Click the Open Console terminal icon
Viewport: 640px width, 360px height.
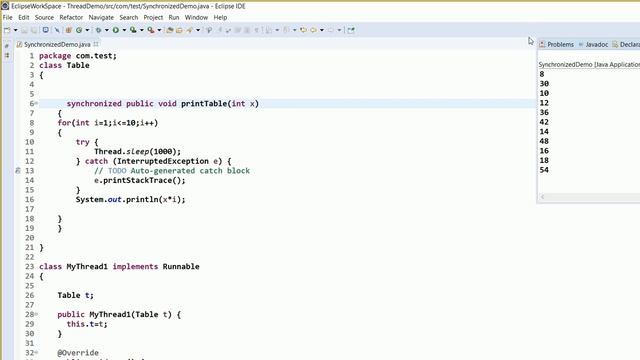[46, 30]
